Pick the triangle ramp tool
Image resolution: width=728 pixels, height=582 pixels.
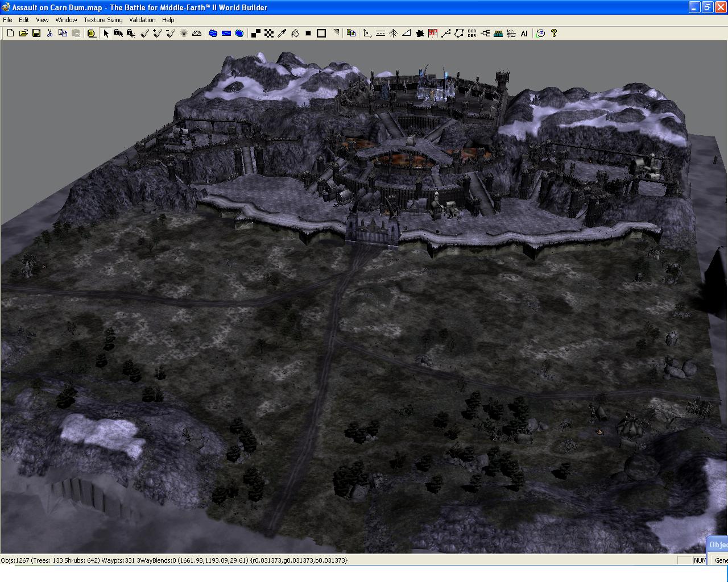click(406, 34)
